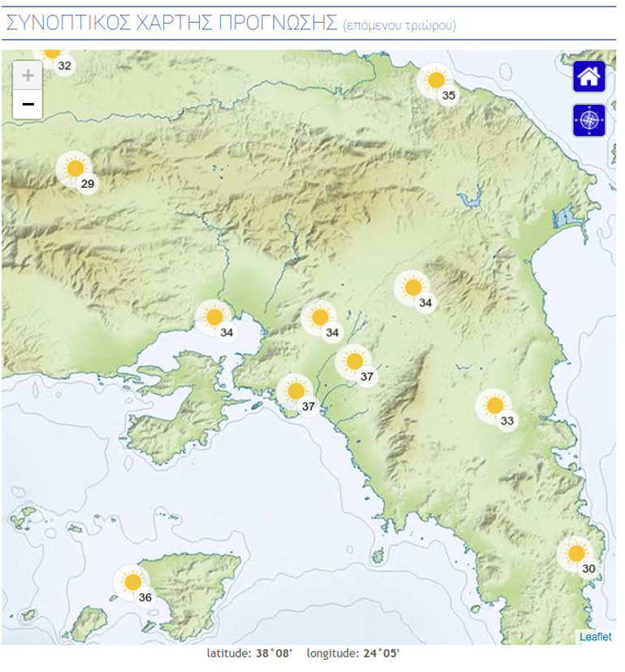This screenshot has width=625, height=672.
Task: Select the sunny marker showing 29 degrees
Action: tap(75, 169)
